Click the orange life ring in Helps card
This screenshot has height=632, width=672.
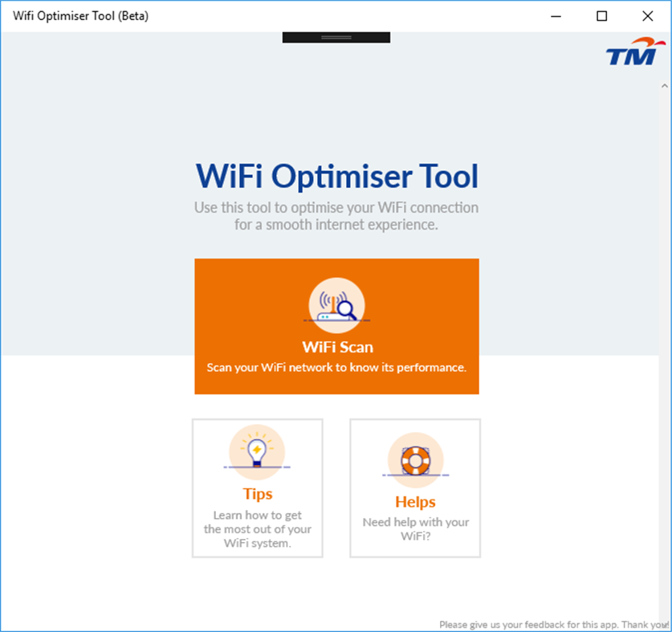pyautogui.click(x=414, y=459)
